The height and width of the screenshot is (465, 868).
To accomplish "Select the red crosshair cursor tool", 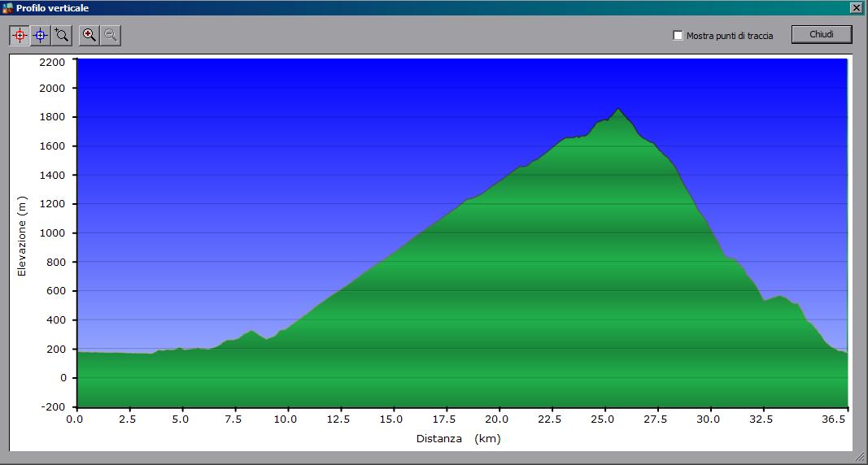I will [x=20, y=35].
